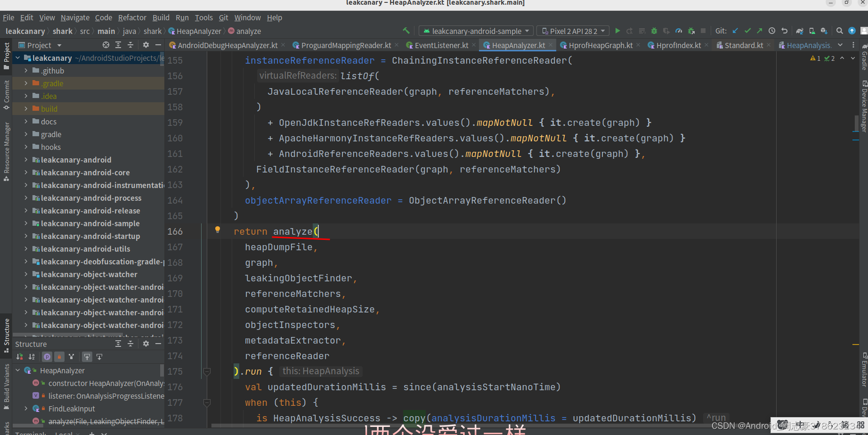
Task: Click Git update project blue arrow
Action: pyautogui.click(x=735, y=31)
